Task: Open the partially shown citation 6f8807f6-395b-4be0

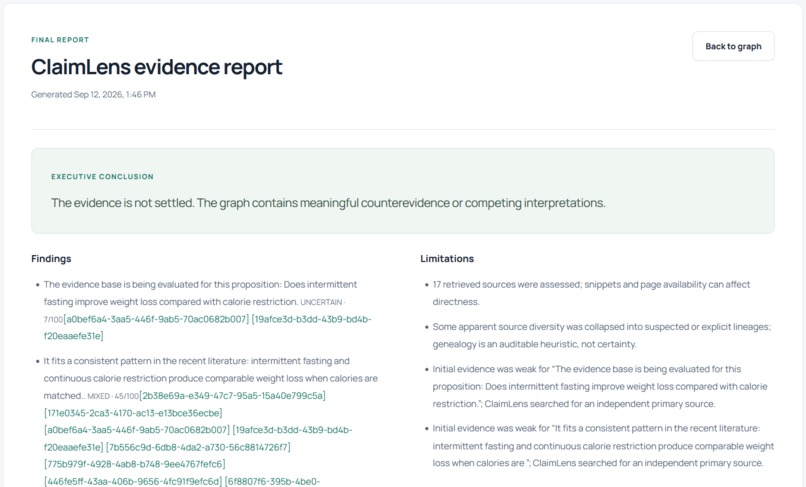Action: click(272, 481)
